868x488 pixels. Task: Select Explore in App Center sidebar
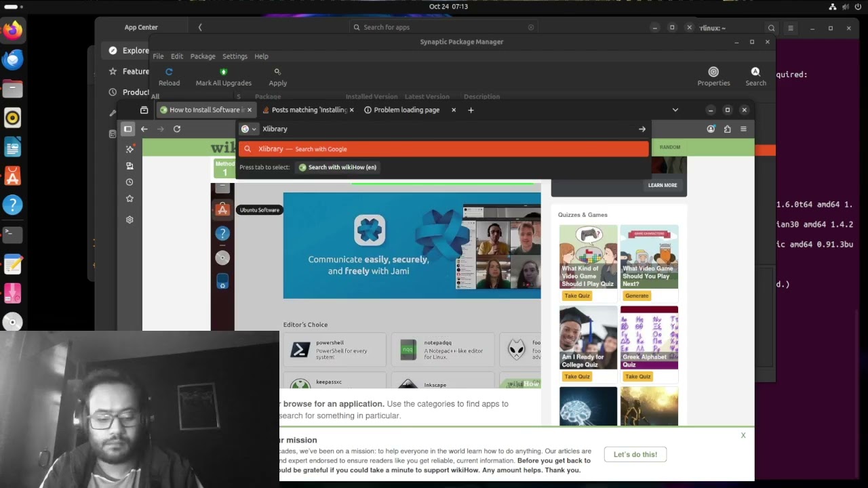tap(130, 50)
